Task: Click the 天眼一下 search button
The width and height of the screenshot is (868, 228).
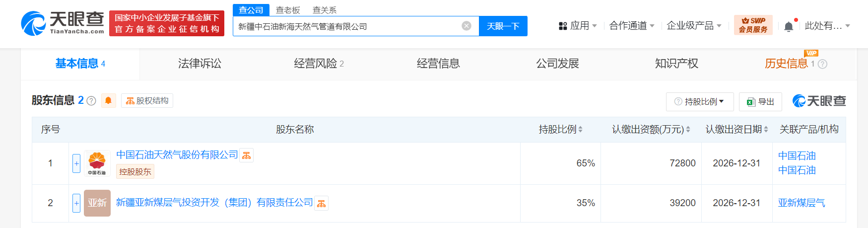Action: click(503, 26)
